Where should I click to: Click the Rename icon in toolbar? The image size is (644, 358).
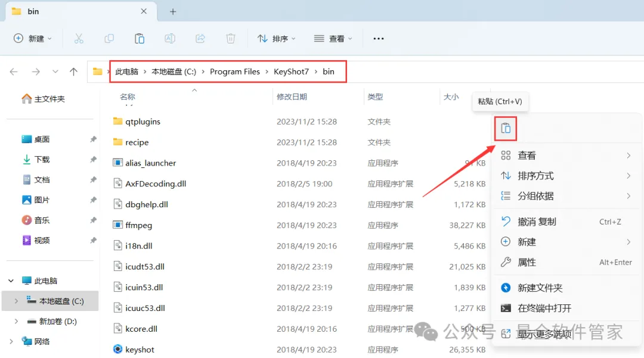[169, 39]
